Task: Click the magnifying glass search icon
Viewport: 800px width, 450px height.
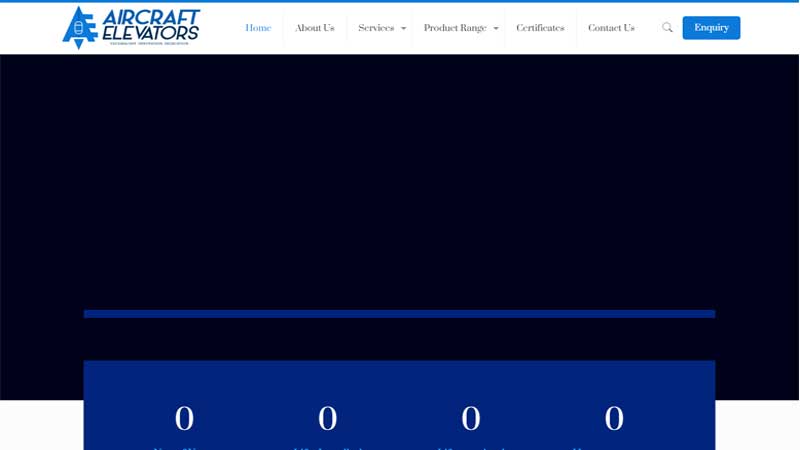Action: pos(667,28)
